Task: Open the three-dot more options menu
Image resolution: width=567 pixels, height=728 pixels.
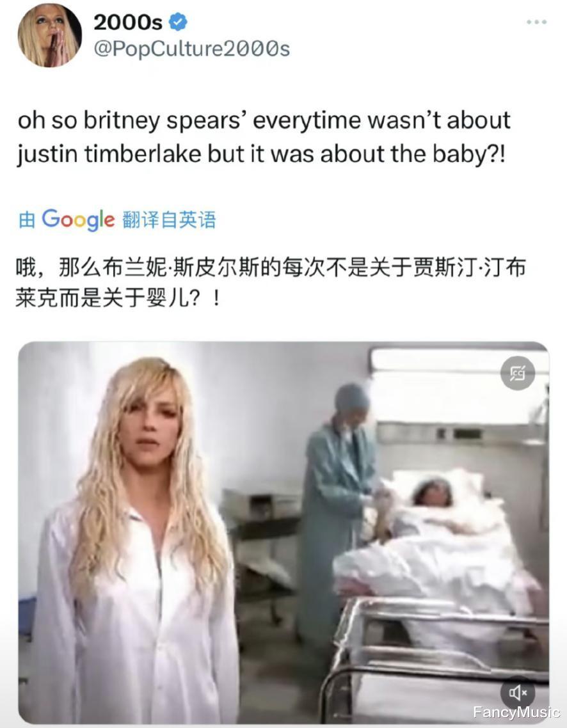Action: [x=536, y=22]
